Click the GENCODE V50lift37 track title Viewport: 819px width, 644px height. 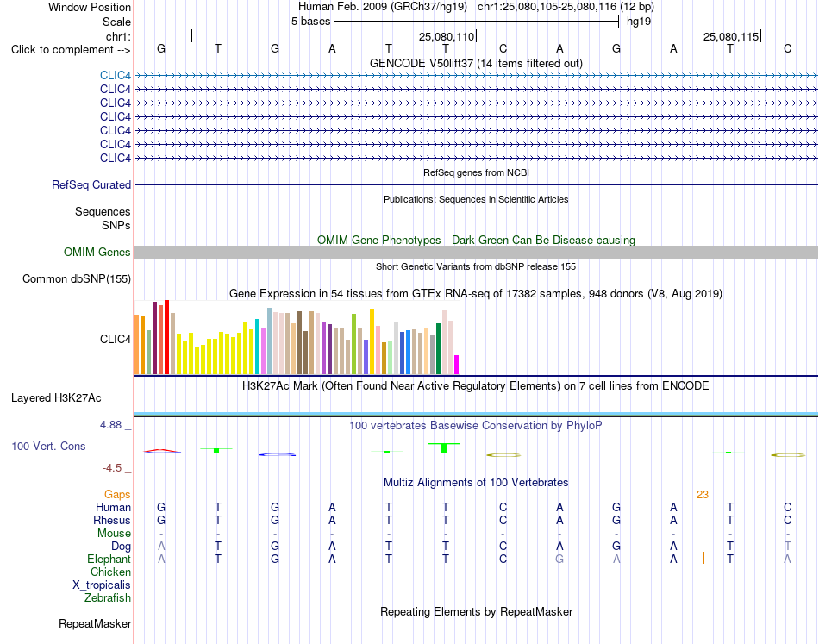[x=476, y=63]
